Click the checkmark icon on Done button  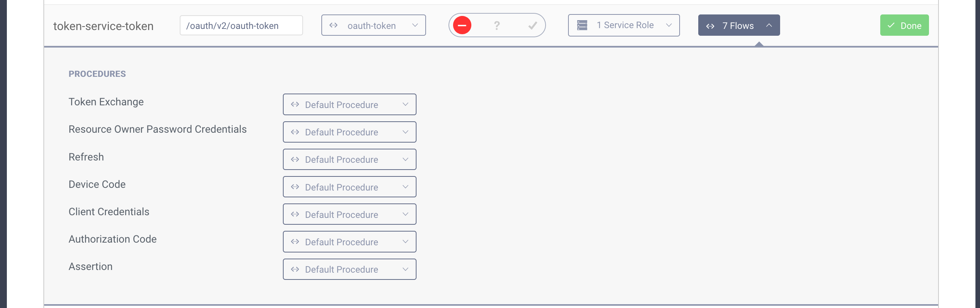pyautogui.click(x=891, y=25)
